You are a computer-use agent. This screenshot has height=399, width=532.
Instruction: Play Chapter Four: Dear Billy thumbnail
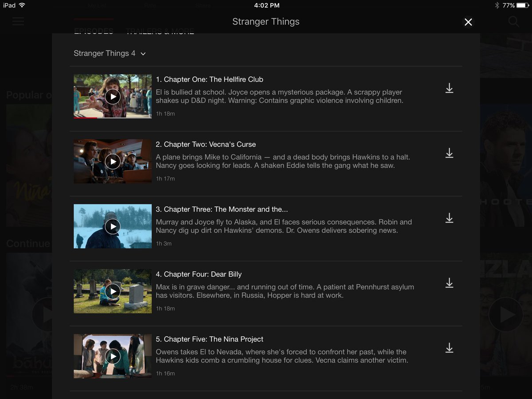point(113,291)
